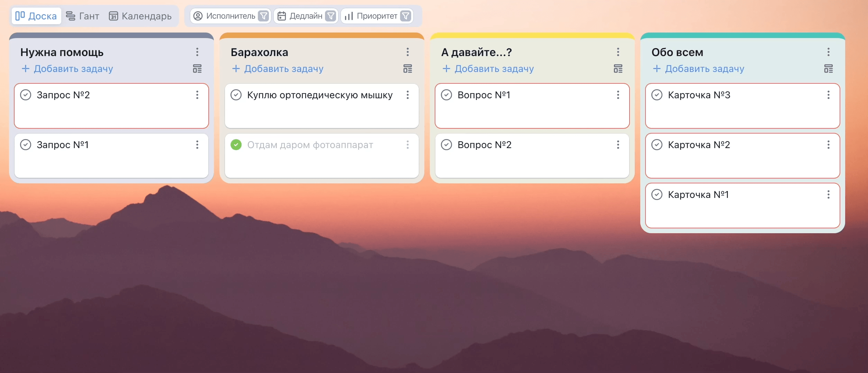868x373 pixels.
Task: Mark Запрос №1 task as complete
Action: (x=26, y=145)
